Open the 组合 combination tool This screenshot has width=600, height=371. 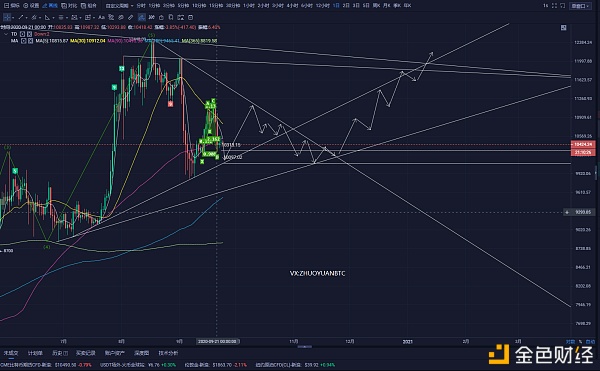coord(89,6)
